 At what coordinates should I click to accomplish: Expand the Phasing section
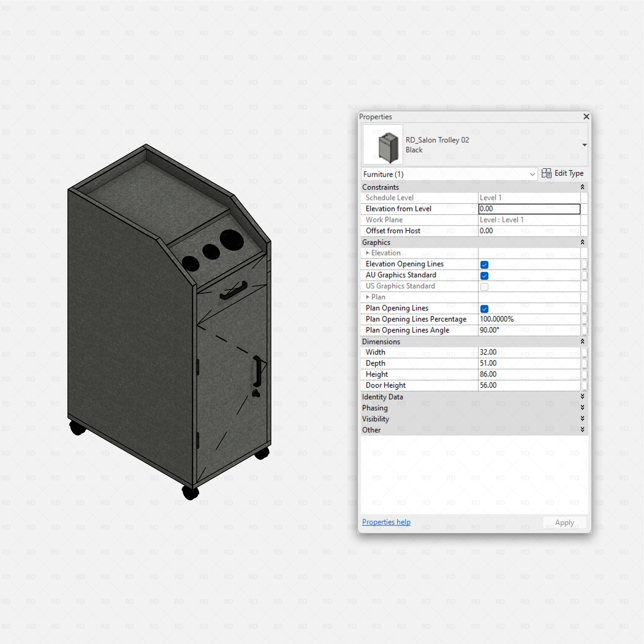coord(582,408)
